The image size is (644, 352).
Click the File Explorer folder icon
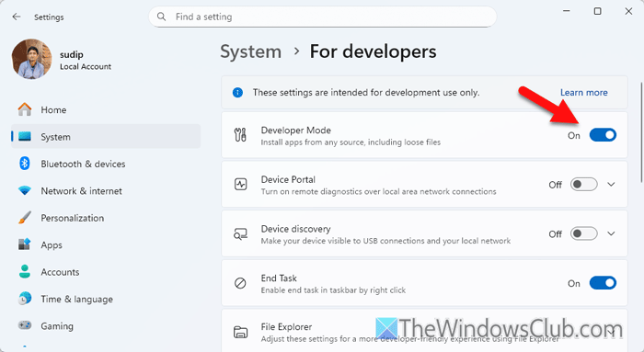tap(240, 332)
